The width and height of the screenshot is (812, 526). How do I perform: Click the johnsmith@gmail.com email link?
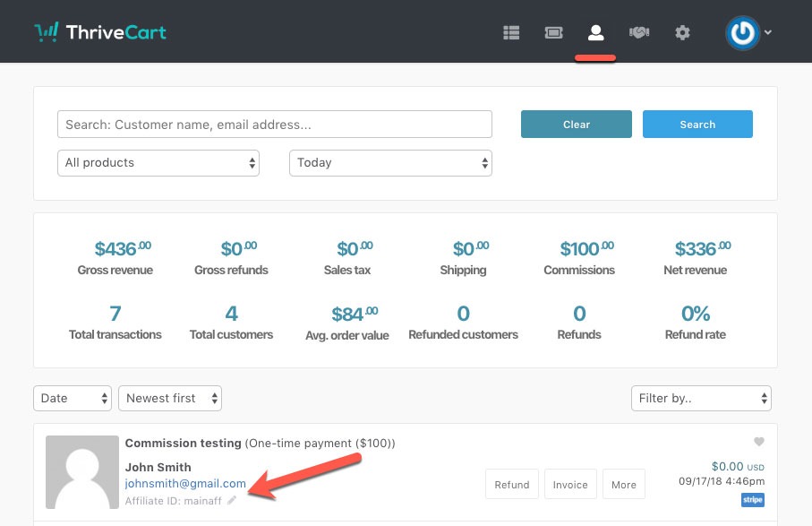click(x=185, y=484)
